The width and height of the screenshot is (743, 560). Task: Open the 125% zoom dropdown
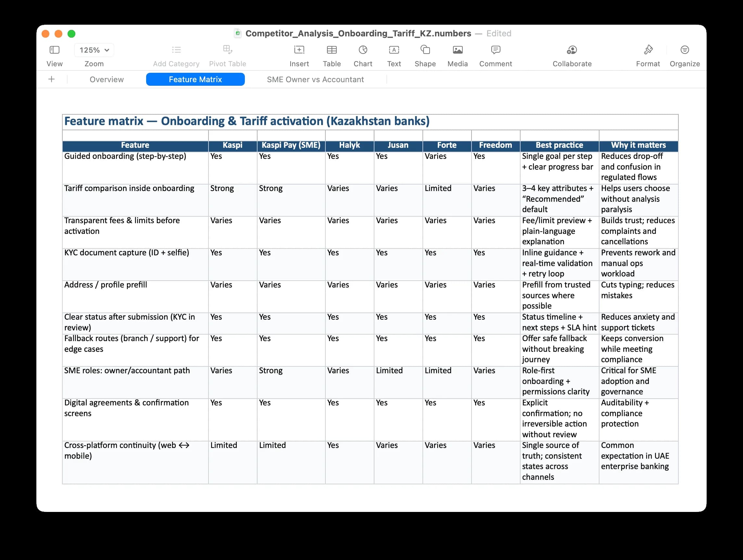(x=94, y=50)
